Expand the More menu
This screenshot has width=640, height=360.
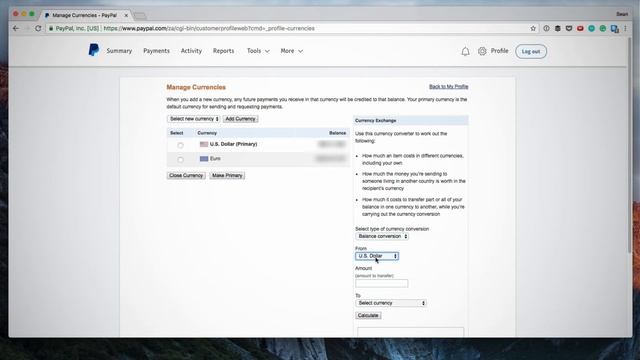(x=291, y=51)
